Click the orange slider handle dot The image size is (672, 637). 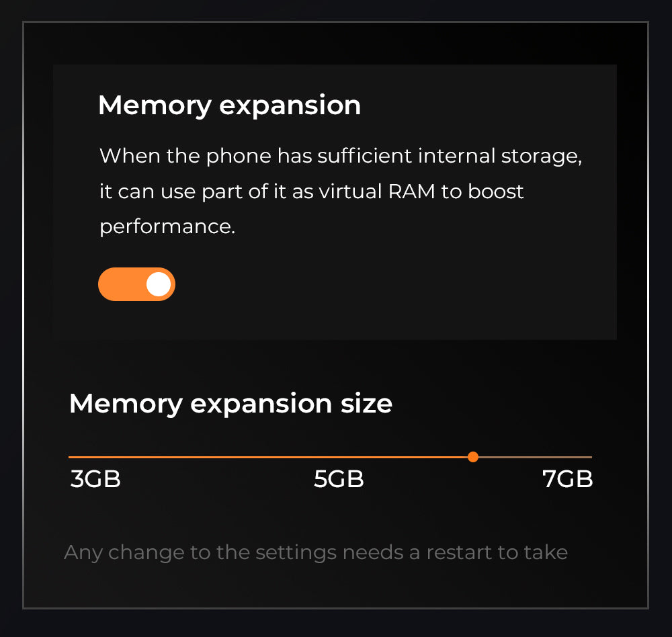coord(473,457)
